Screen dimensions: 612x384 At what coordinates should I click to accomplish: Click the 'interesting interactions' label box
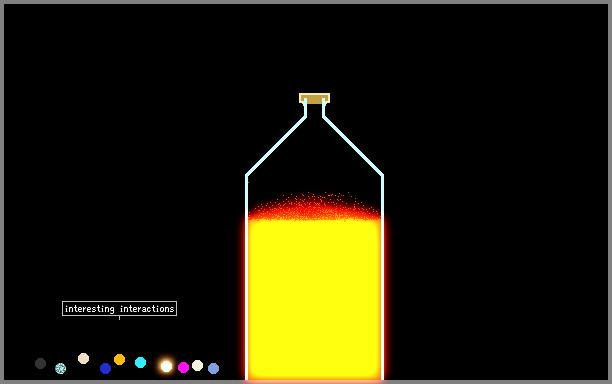[119, 308]
